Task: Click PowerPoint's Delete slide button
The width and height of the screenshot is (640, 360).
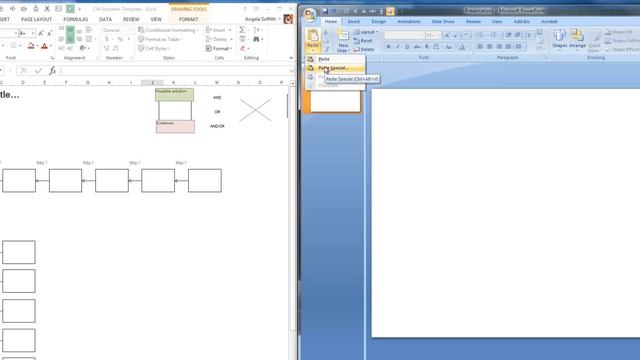Action: pos(364,49)
